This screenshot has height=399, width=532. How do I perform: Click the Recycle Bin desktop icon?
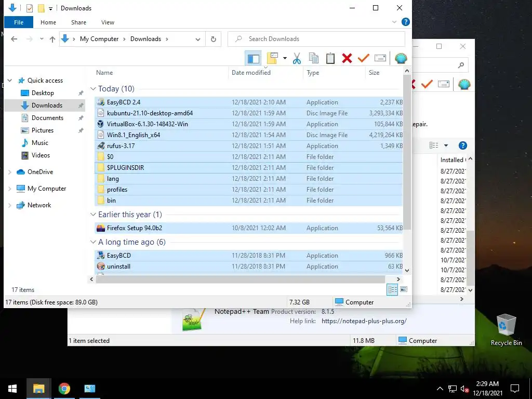[x=506, y=330]
